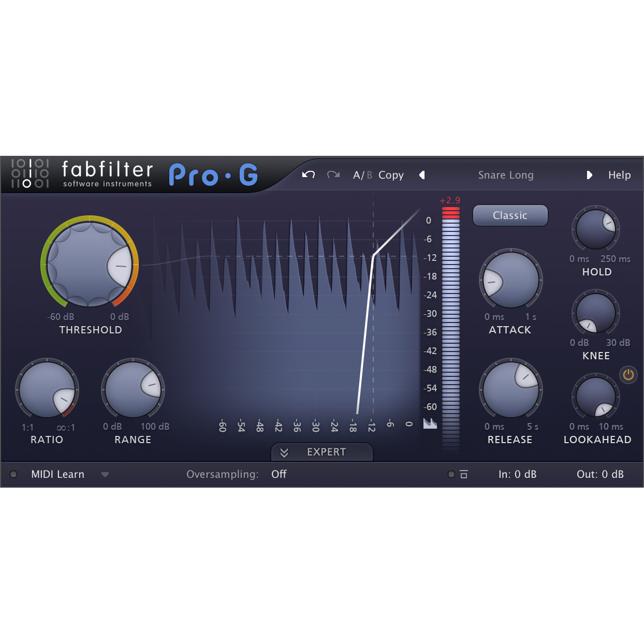Image resolution: width=644 pixels, height=644 pixels.
Task: Open the Help menu
Action: pyautogui.click(x=619, y=175)
